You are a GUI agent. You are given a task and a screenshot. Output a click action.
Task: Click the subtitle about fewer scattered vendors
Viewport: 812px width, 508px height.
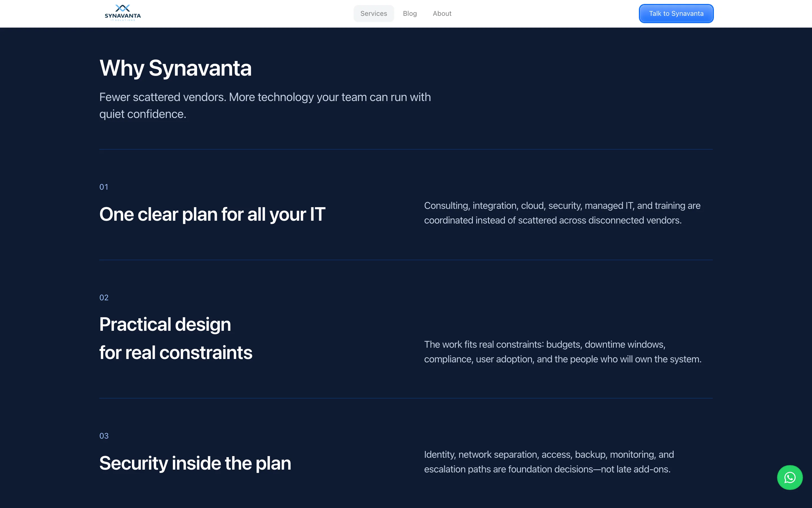tap(265, 106)
